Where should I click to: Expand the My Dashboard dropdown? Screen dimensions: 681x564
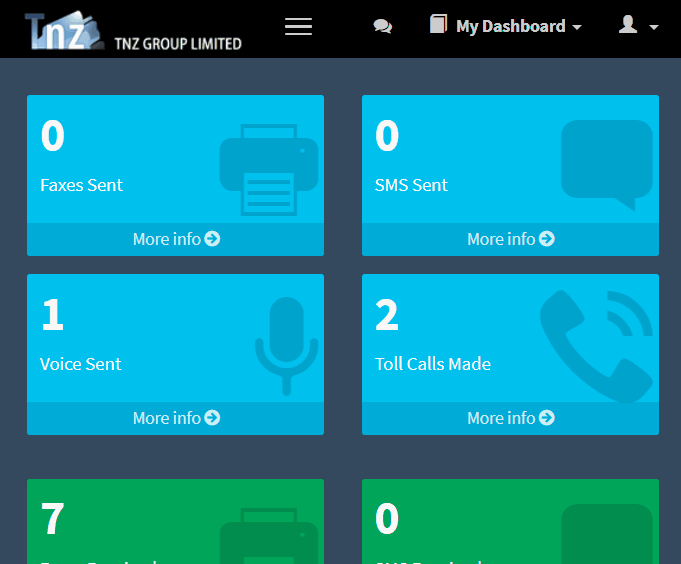(506, 26)
